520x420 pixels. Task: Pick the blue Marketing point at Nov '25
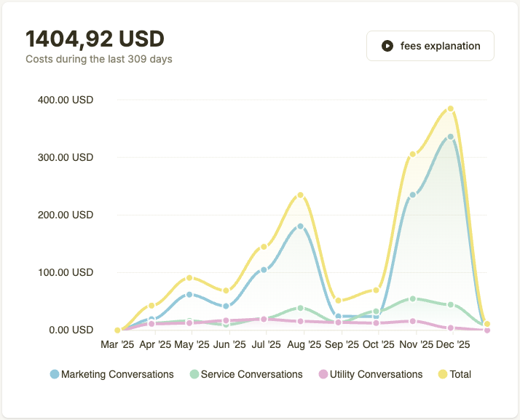coord(413,195)
